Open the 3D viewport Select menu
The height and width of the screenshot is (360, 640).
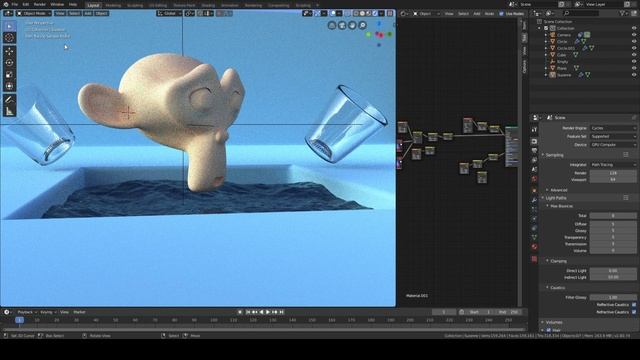pos(74,13)
